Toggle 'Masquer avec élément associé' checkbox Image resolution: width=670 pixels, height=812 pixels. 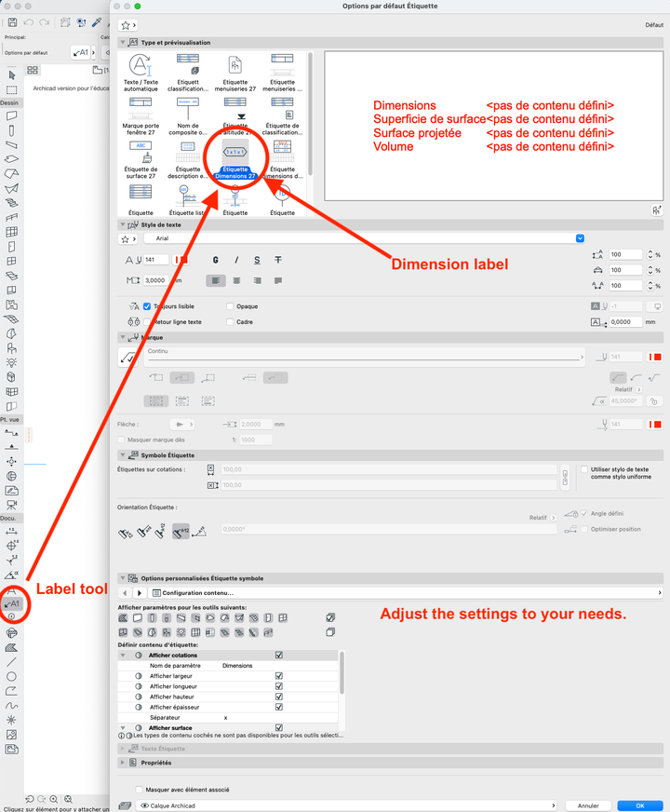[139, 790]
